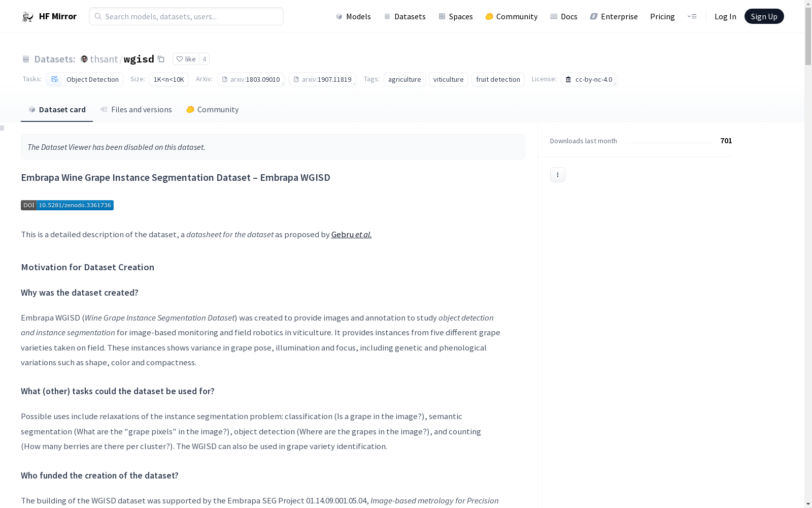
Task: Open the Object Detection task tag
Action: tap(85, 79)
